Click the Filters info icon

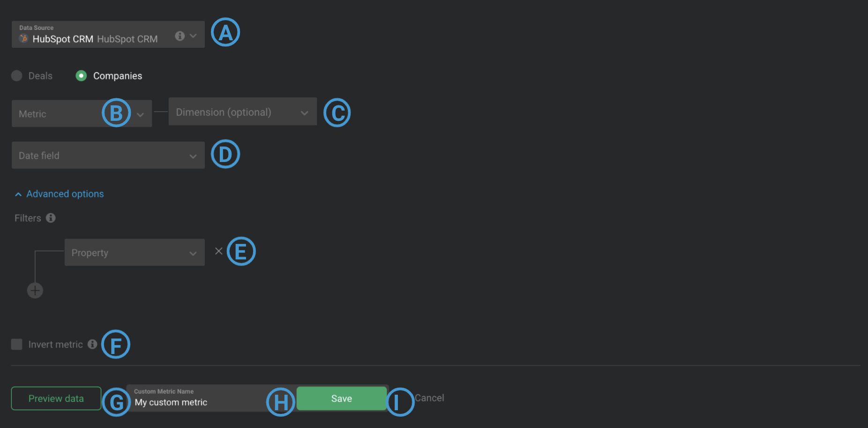point(51,218)
